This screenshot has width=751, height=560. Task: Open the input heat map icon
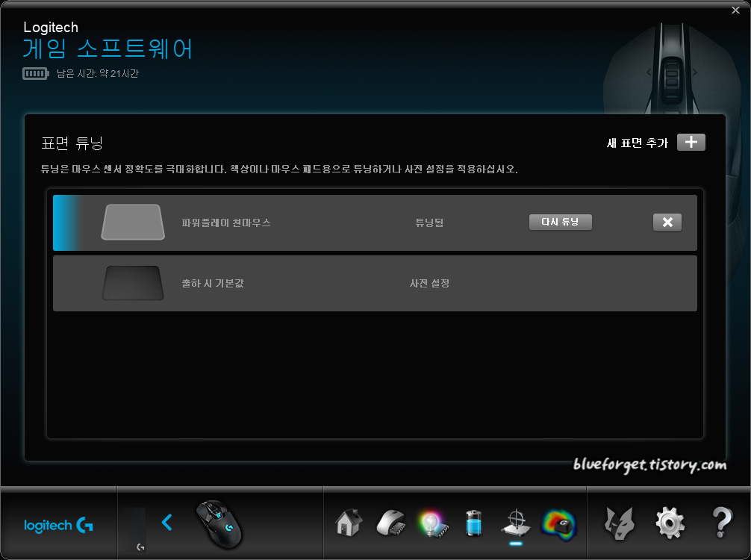point(558,524)
